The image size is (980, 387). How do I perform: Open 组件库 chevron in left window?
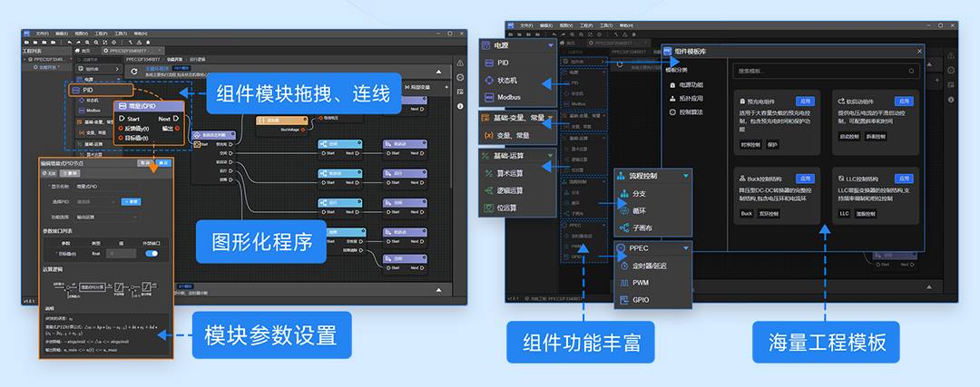pos(117,69)
